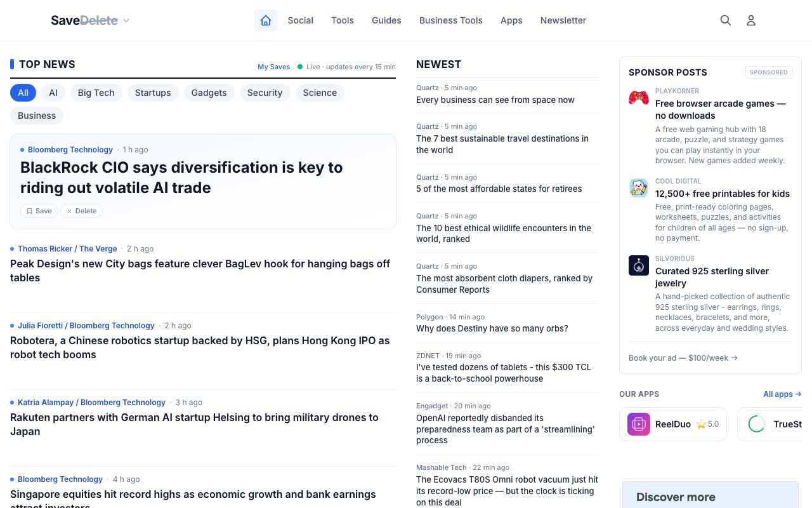Viewport: 812px width, 508px height.
Task: Open the Engadget OpenAI preparedness team story
Action: pos(506,429)
